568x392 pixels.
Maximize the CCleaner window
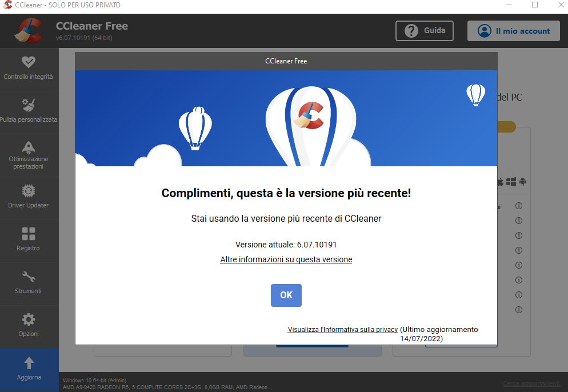tap(535, 5)
